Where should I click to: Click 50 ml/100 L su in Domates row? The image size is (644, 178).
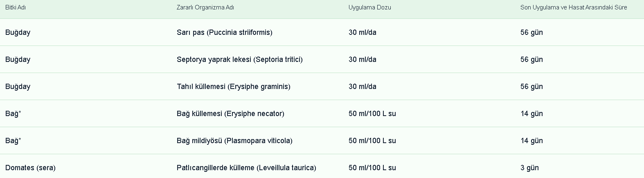tap(372, 168)
